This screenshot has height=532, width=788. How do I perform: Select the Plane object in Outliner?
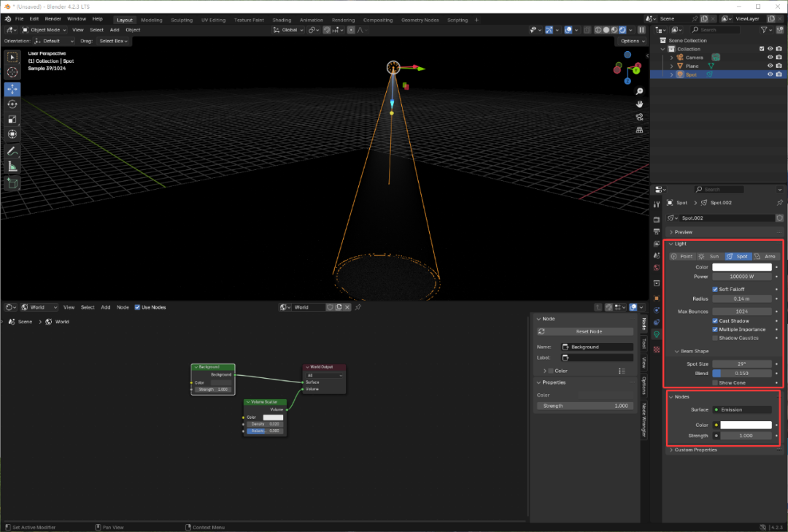[x=692, y=66]
